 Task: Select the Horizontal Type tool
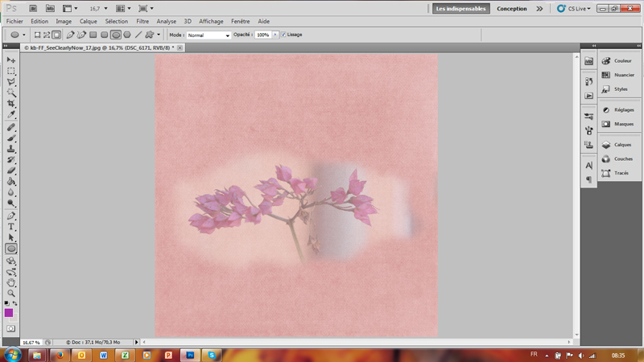click(11, 227)
